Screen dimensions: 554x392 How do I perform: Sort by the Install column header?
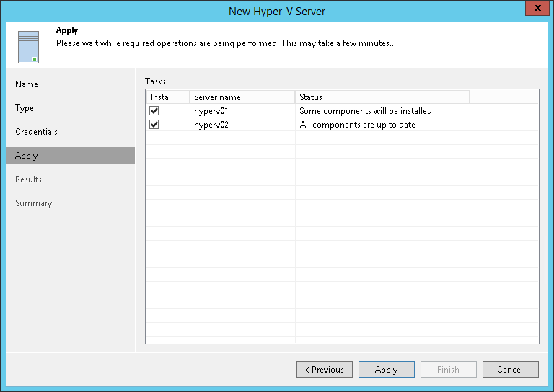pyautogui.click(x=168, y=97)
